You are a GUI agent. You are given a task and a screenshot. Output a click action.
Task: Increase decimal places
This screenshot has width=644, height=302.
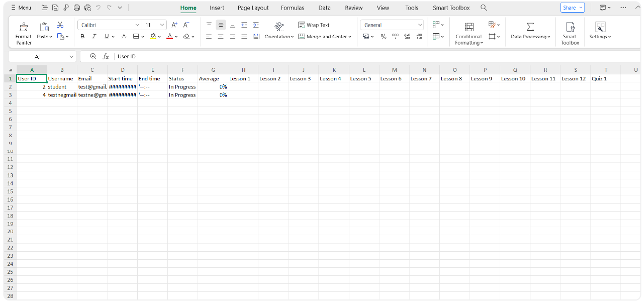(x=407, y=36)
